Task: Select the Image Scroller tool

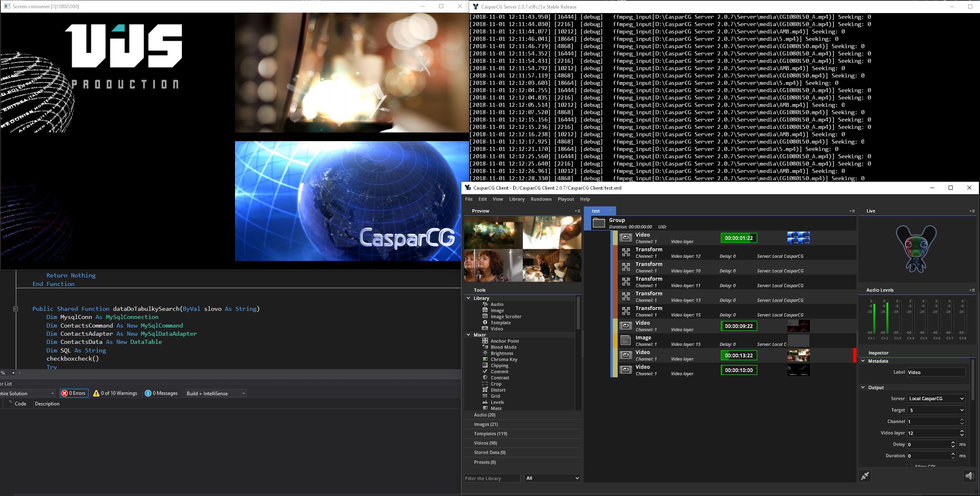Action: point(506,317)
